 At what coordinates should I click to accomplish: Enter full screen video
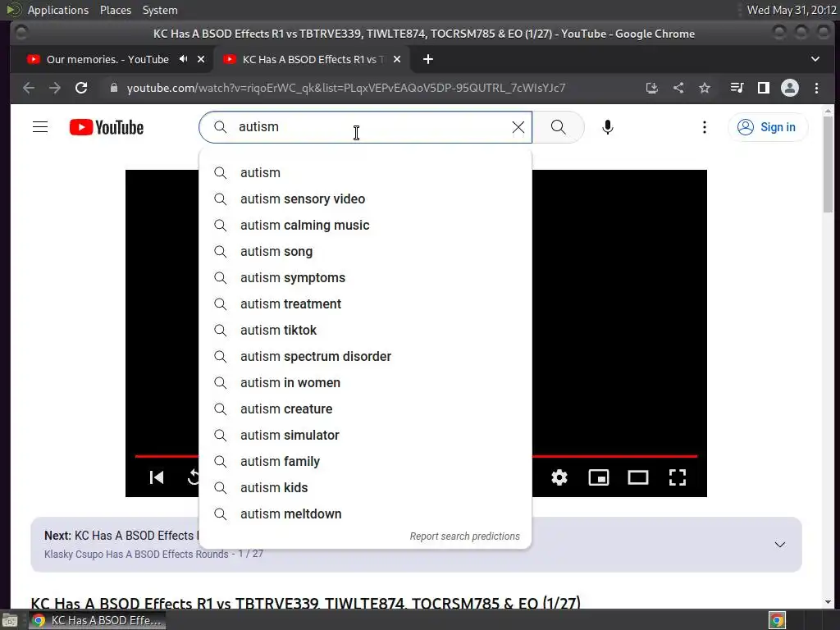(x=678, y=477)
